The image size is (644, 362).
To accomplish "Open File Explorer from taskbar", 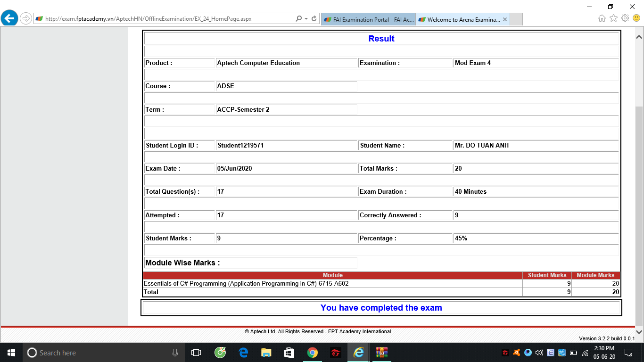I will click(266, 353).
